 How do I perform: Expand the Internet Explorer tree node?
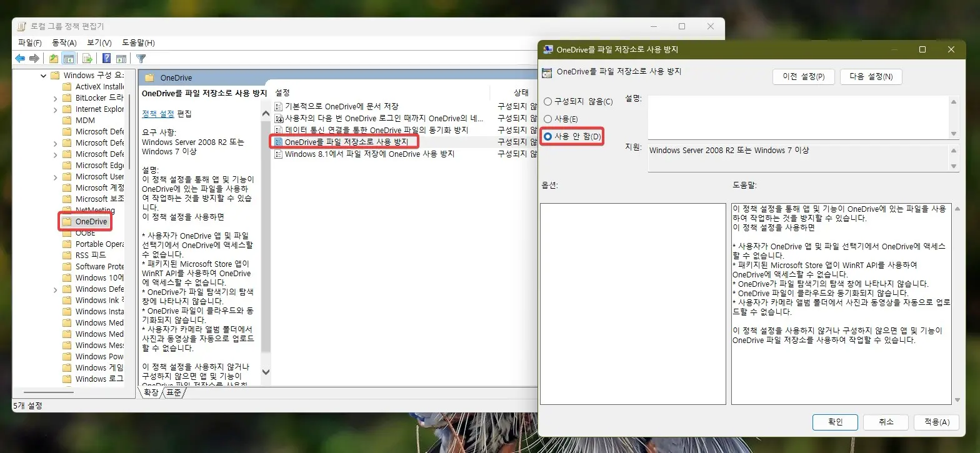[x=56, y=109]
